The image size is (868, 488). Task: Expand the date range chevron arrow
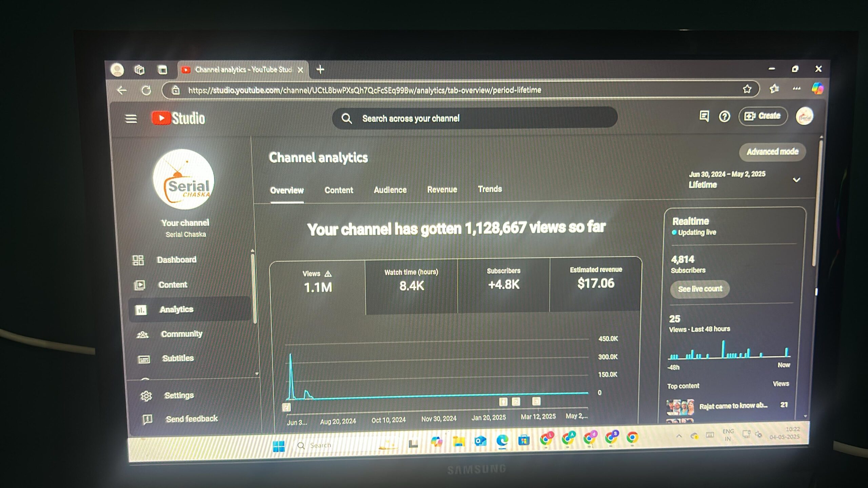[x=796, y=180]
